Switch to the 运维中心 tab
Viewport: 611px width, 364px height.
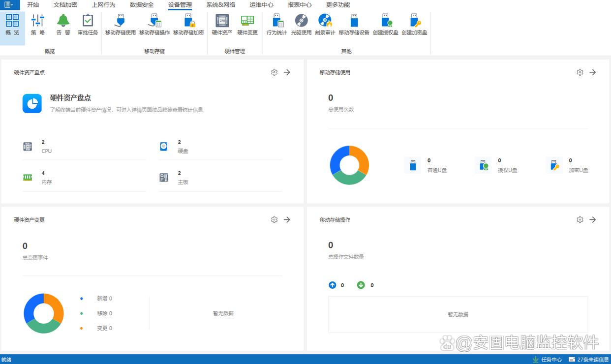[261, 5]
